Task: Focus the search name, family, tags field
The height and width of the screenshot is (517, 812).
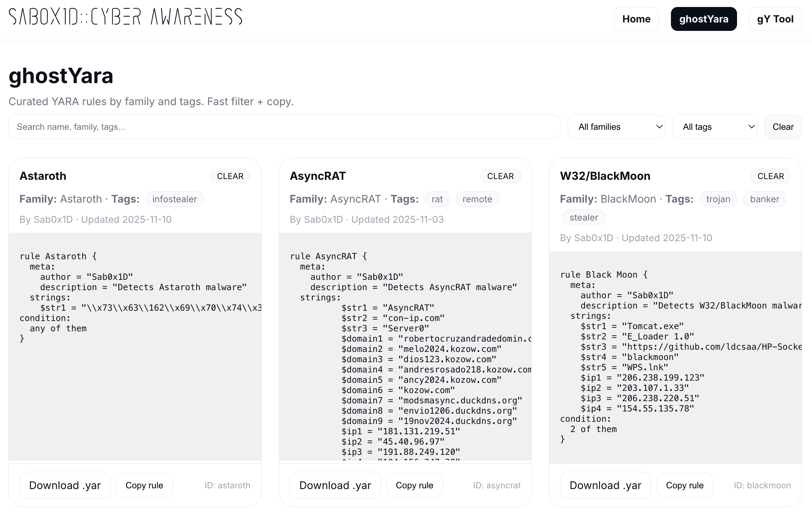Action: [x=284, y=127]
